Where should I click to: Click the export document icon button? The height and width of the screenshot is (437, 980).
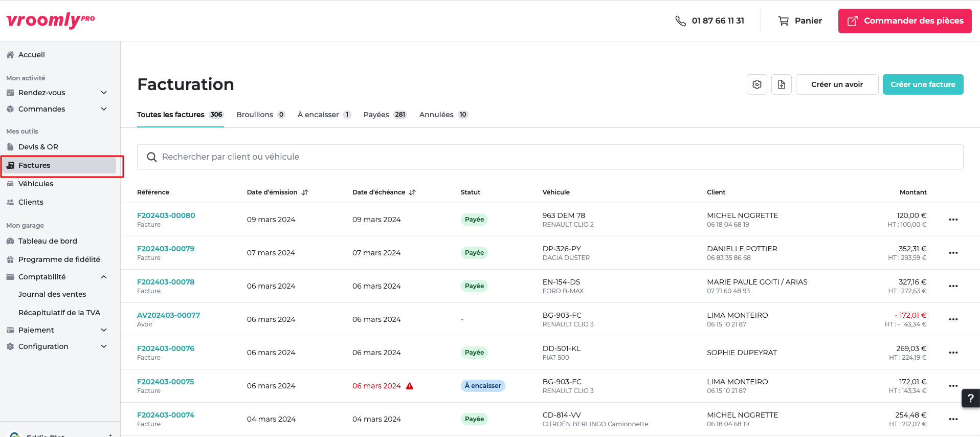(782, 84)
